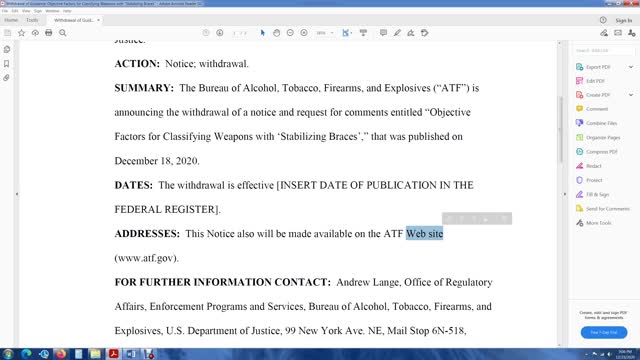Click the Free 7-Day Trial button
The height and width of the screenshot is (360, 640).
coord(604,332)
